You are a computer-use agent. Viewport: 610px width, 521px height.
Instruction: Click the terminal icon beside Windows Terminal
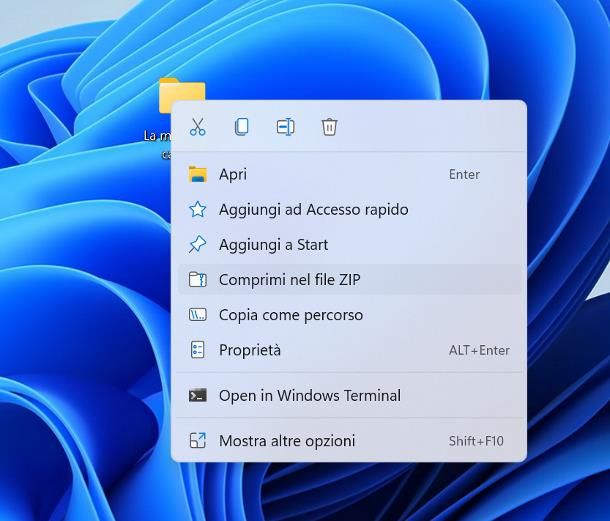pyautogui.click(x=198, y=395)
